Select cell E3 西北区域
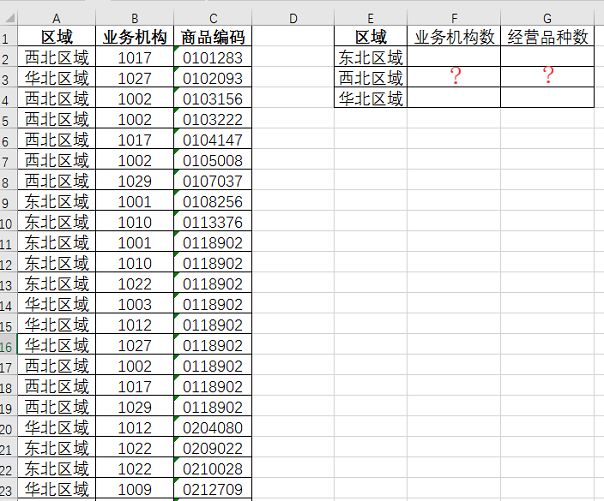 tap(371, 77)
